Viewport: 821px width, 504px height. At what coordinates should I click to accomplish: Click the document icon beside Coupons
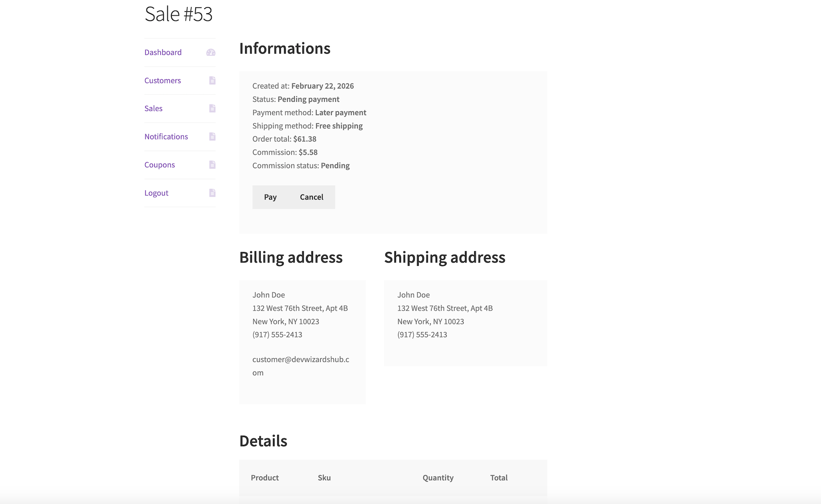point(212,164)
